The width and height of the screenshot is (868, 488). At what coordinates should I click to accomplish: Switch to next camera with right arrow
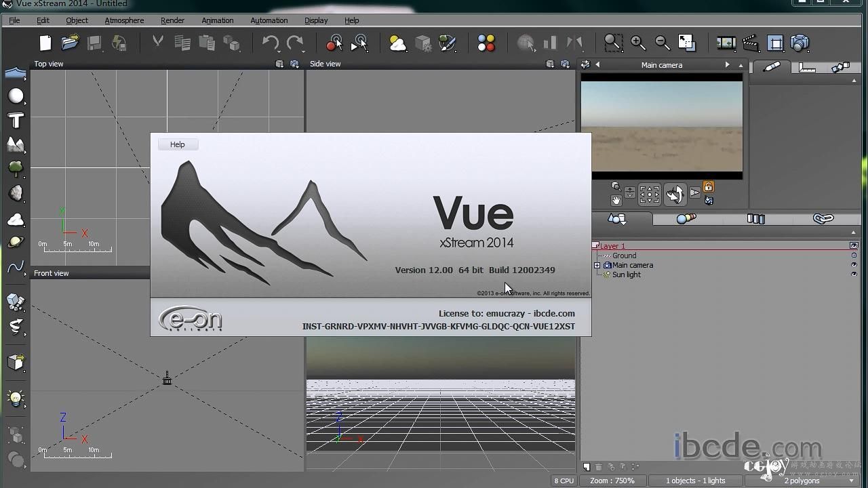pyautogui.click(x=727, y=65)
